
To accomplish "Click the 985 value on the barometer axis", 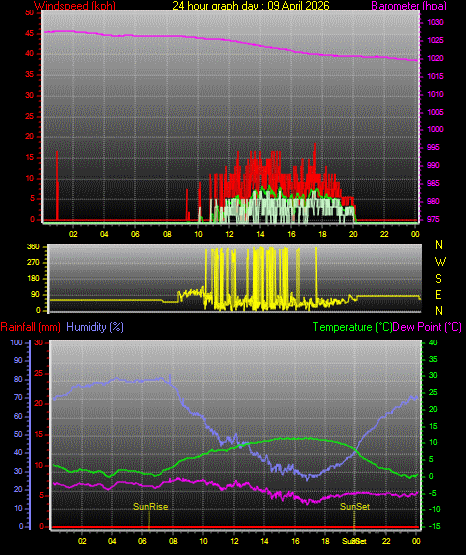I will click(x=433, y=183).
